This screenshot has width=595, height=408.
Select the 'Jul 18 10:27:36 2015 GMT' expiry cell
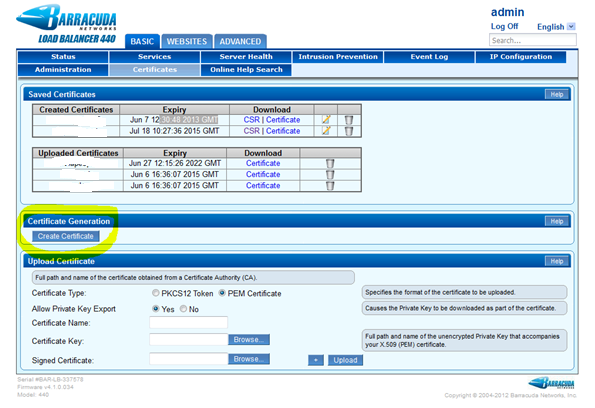click(174, 131)
